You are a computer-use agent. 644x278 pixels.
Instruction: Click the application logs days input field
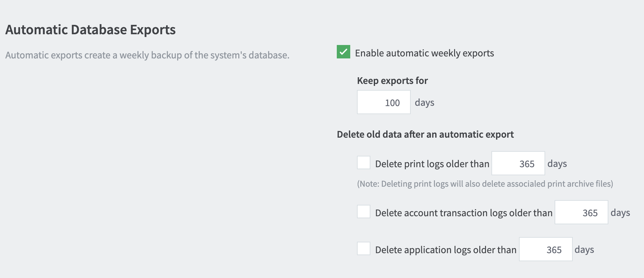point(546,249)
